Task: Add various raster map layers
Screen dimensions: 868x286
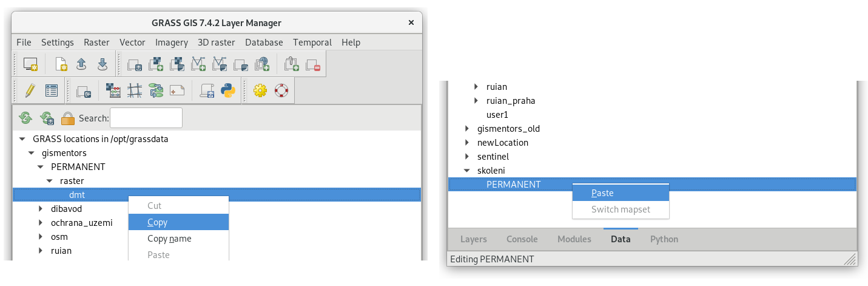Action: coord(177,64)
